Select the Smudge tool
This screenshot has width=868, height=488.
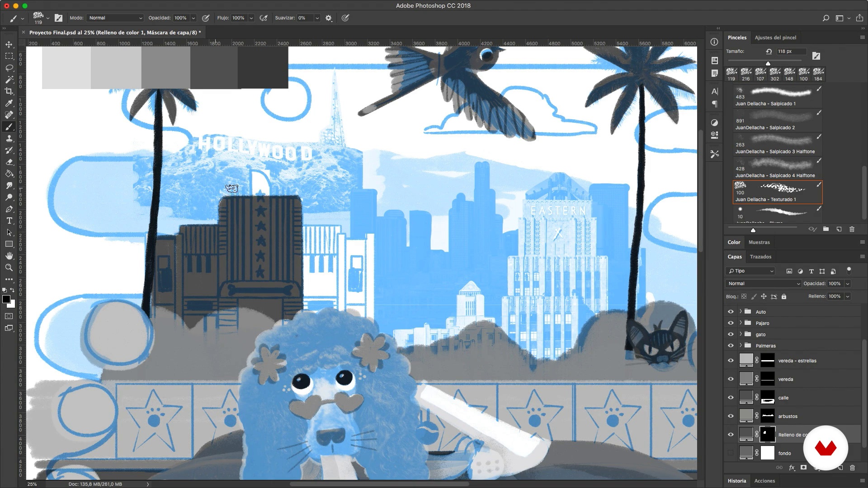point(9,185)
